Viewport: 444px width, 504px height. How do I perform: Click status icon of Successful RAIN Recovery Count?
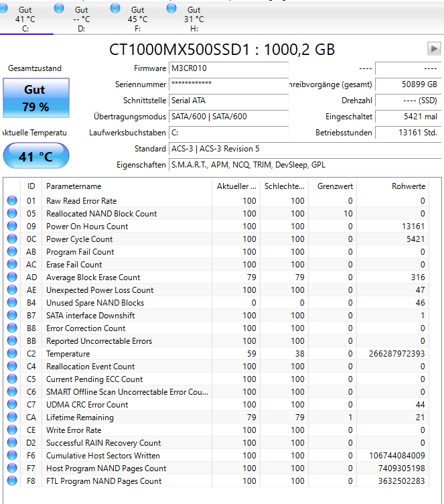[12, 442]
